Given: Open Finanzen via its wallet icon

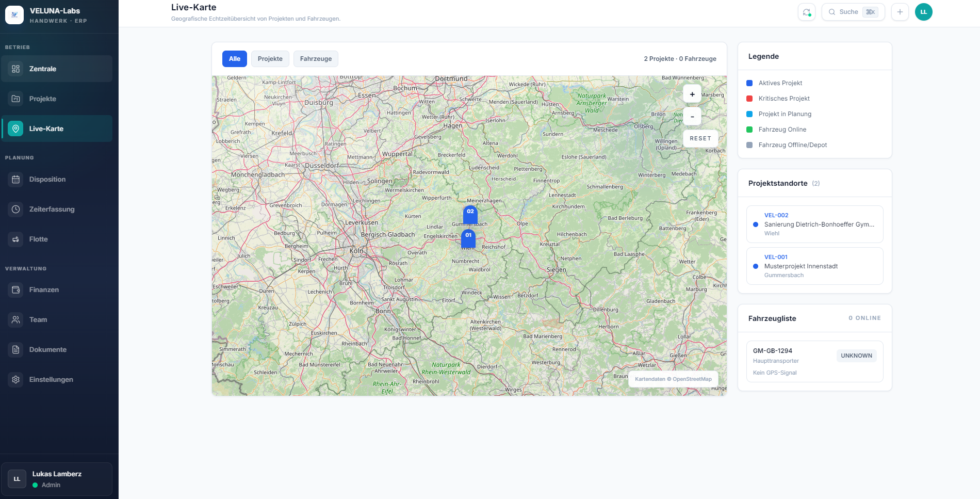Looking at the screenshot, I should 16,290.
